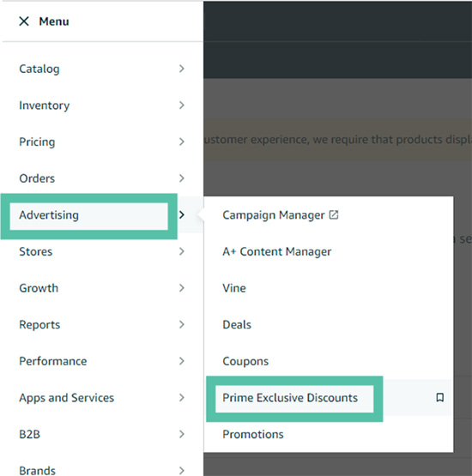The width and height of the screenshot is (472, 476).
Task: Expand the Pricing submenu chevron
Action: coord(182,142)
